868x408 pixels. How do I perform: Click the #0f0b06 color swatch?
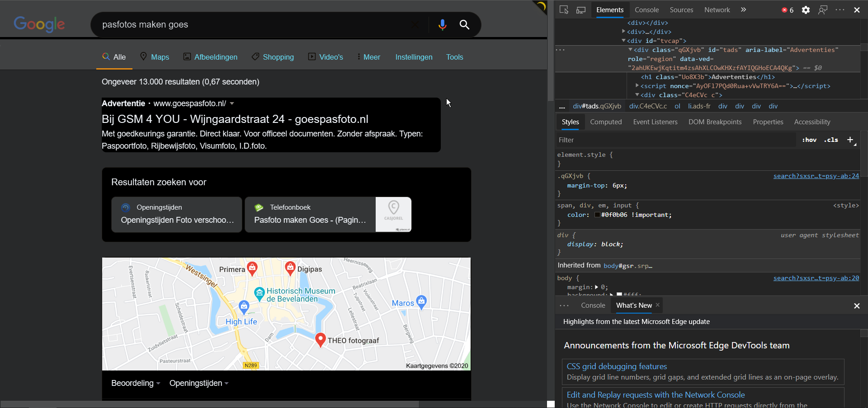tap(597, 215)
